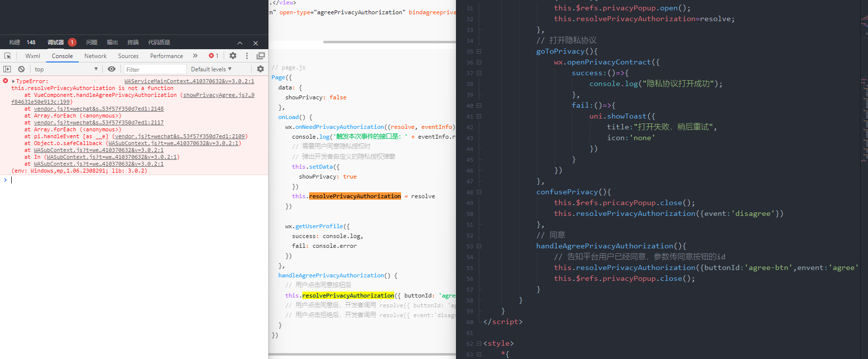Switch to the 终端 tab
The height and width of the screenshot is (359, 868).
[133, 42]
